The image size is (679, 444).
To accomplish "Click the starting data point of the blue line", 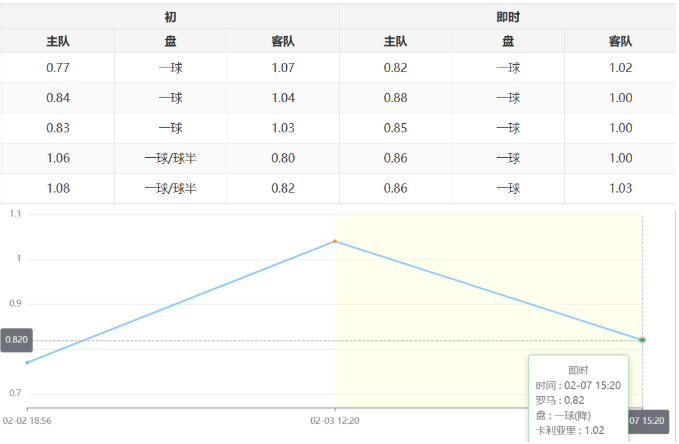I will 27,362.
